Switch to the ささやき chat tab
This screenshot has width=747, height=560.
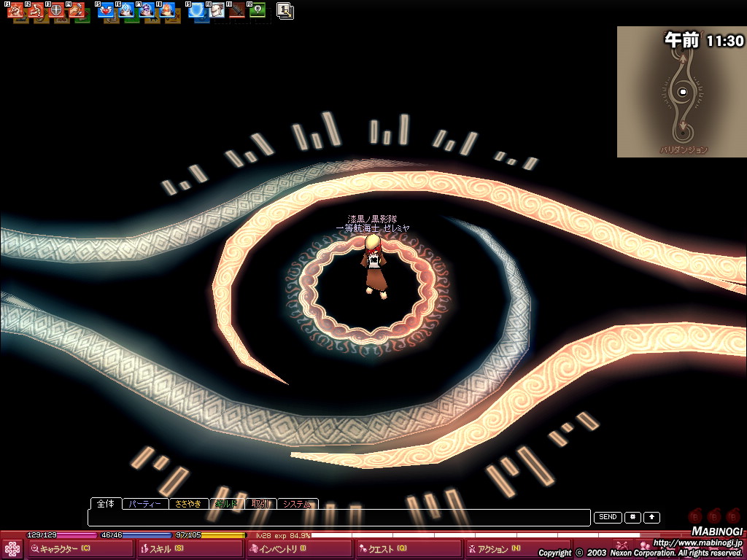pos(188,504)
